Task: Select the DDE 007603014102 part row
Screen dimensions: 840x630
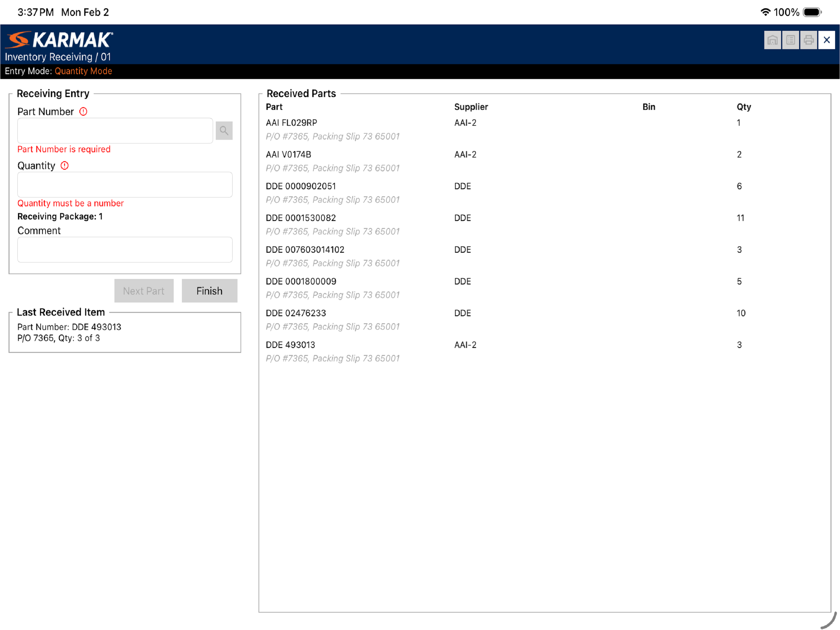Action: pos(545,256)
